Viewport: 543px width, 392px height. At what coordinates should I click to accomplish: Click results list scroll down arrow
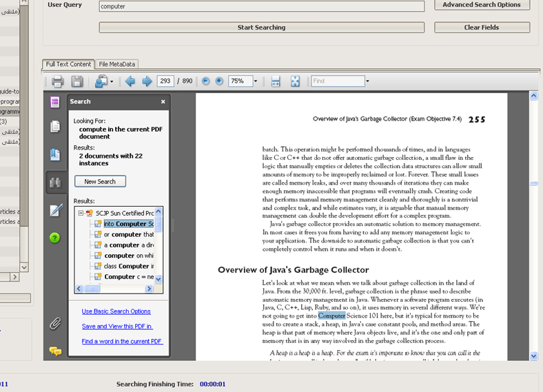(158, 279)
